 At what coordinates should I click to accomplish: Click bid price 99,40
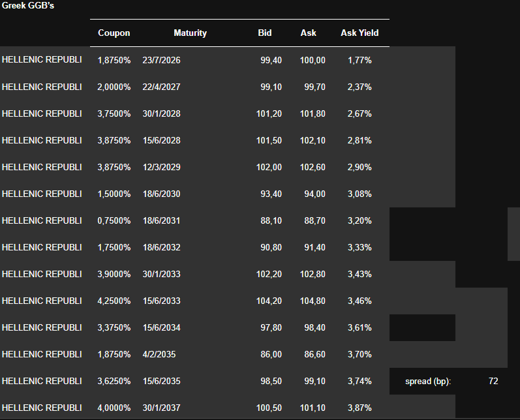point(271,60)
